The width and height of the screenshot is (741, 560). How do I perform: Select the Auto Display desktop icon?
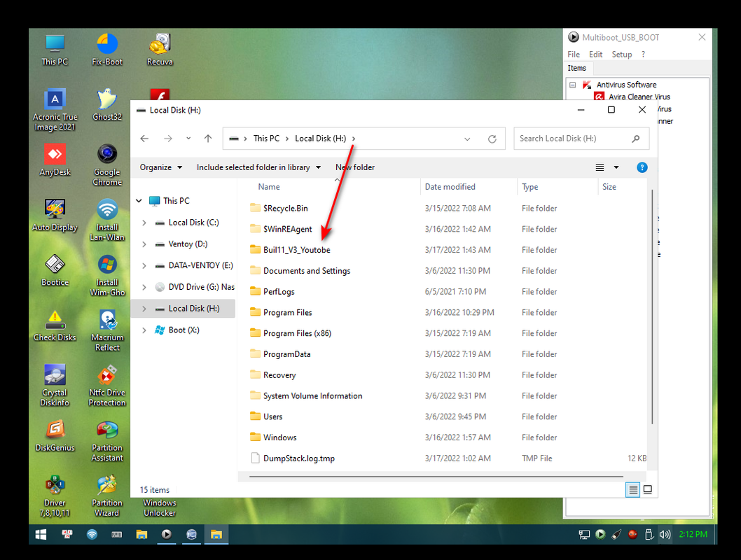click(55, 216)
